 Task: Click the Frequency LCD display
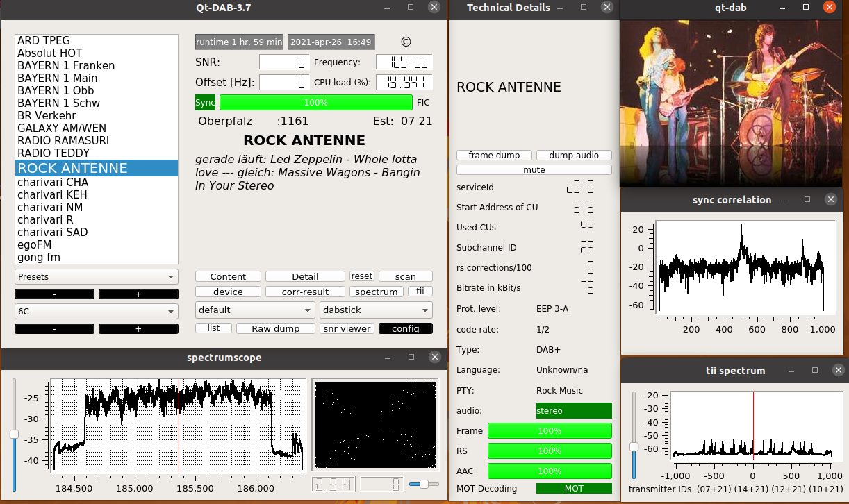coord(404,62)
